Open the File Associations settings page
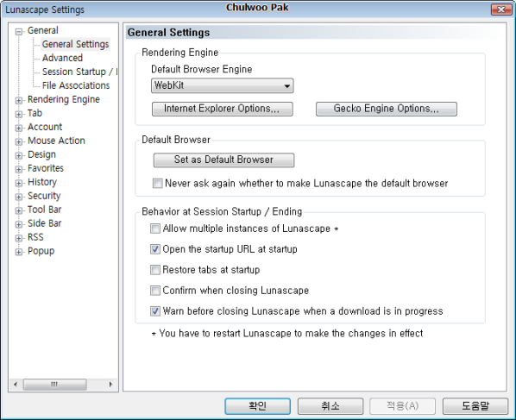 tap(76, 85)
